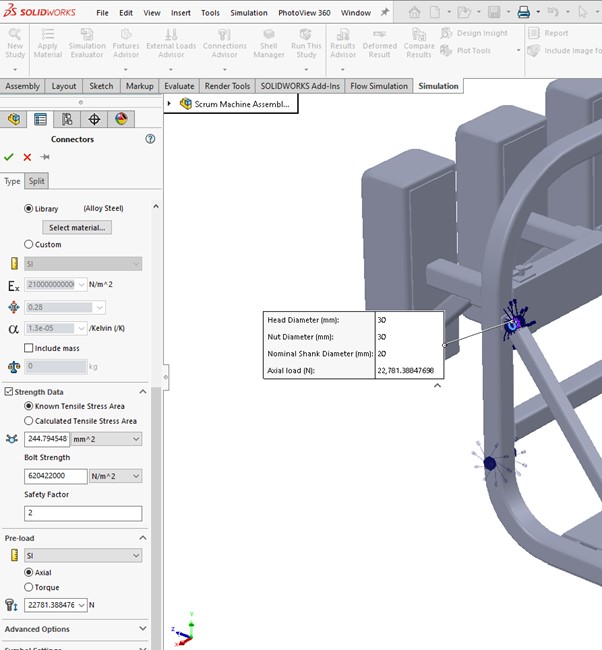
Task: Open the Pre-load SI units dropdown
Action: 83,555
